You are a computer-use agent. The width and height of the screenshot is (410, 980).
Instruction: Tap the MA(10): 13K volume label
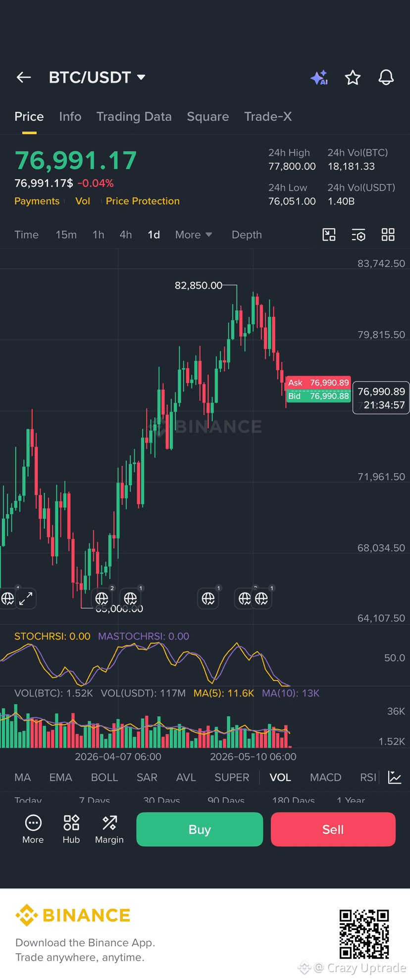pos(291,693)
